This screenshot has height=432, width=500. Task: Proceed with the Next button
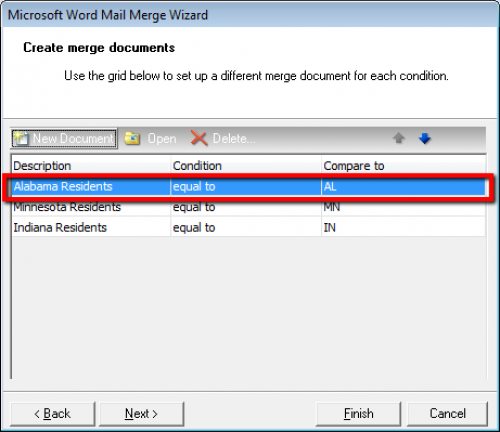(141, 414)
